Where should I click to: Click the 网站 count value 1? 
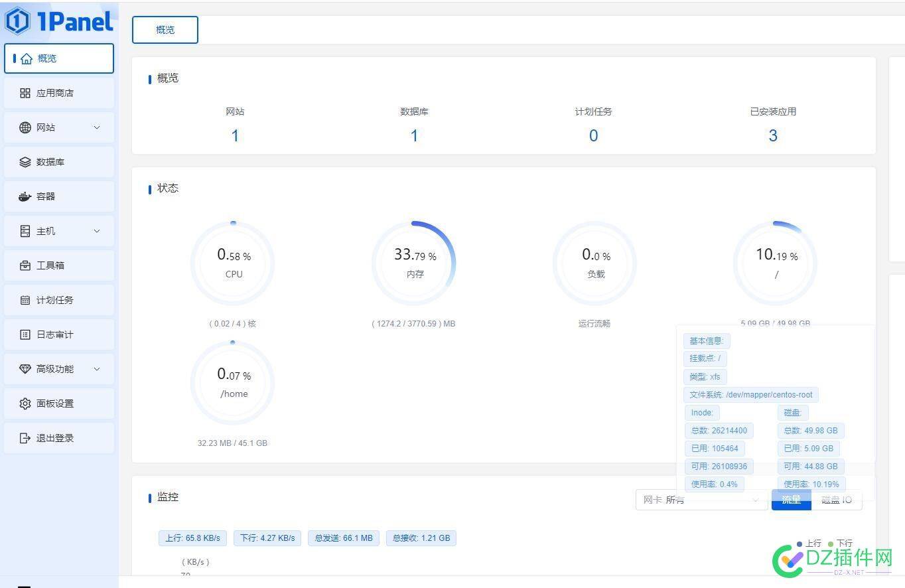pos(235,135)
